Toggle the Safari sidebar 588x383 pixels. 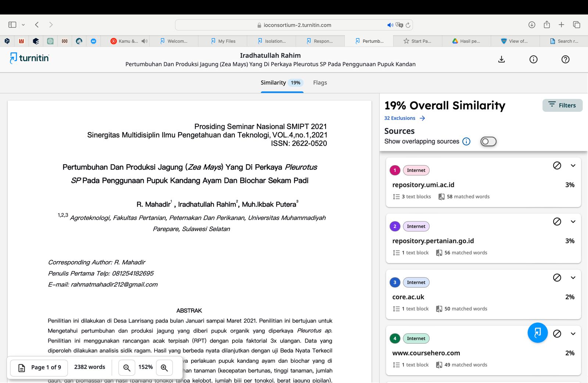tap(12, 25)
